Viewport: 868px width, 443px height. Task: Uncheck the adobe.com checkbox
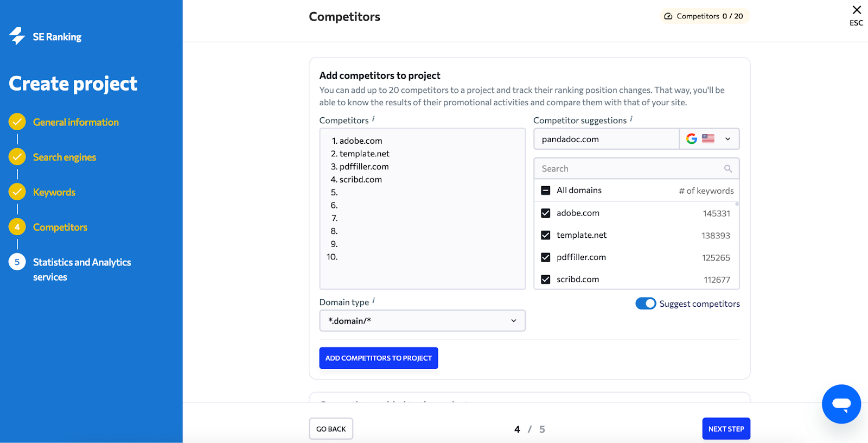(x=546, y=213)
